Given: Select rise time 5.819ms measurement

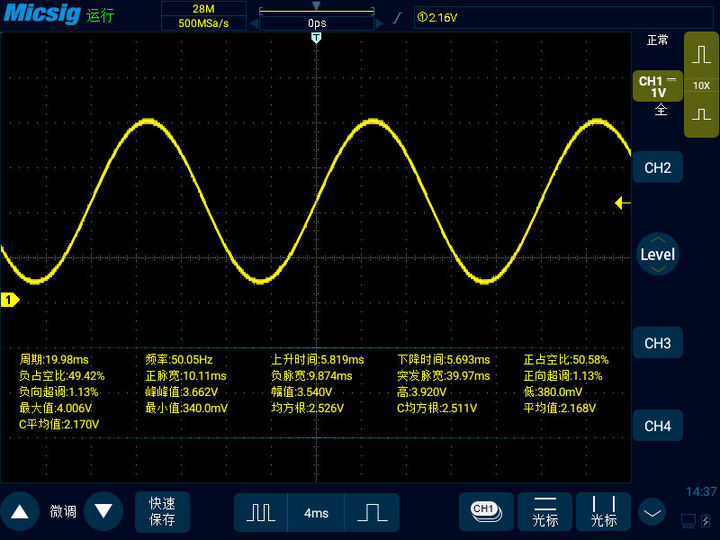Looking at the screenshot, I should pos(317,360).
